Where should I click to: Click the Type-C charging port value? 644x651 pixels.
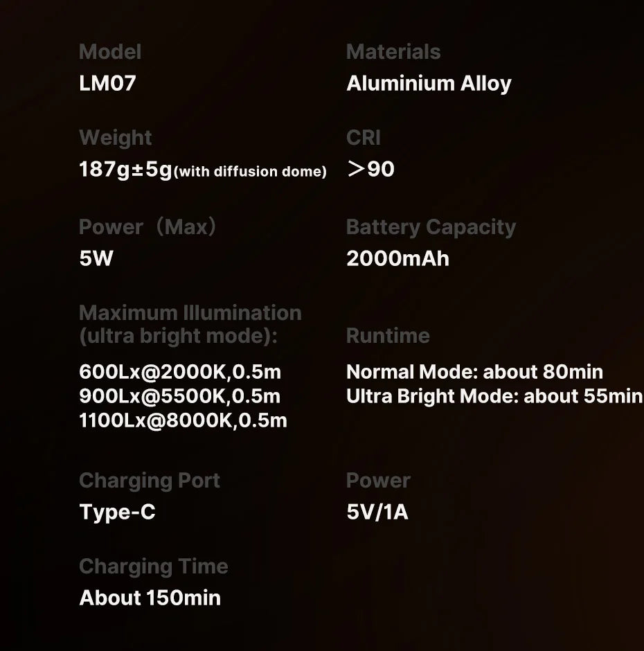[x=117, y=512]
